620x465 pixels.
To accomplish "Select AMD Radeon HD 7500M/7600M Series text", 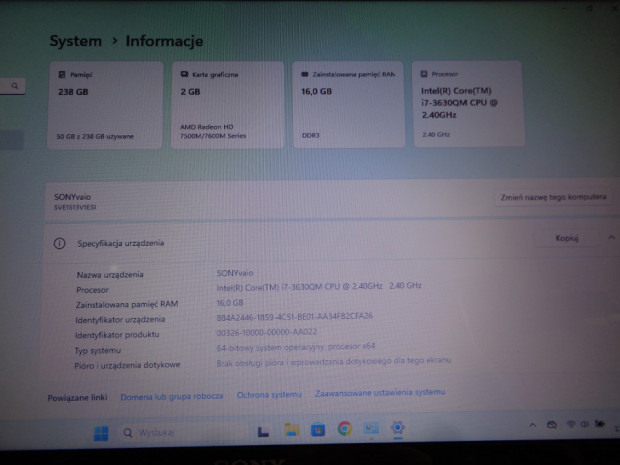I will [213, 131].
